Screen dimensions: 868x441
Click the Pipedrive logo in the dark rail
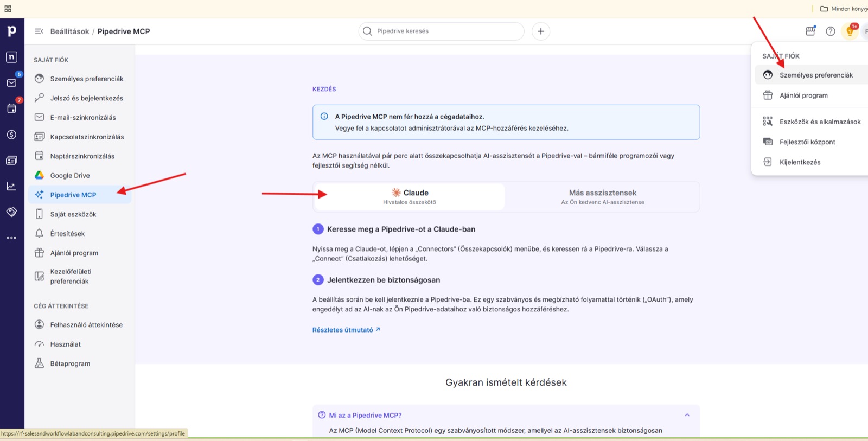click(x=11, y=31)
